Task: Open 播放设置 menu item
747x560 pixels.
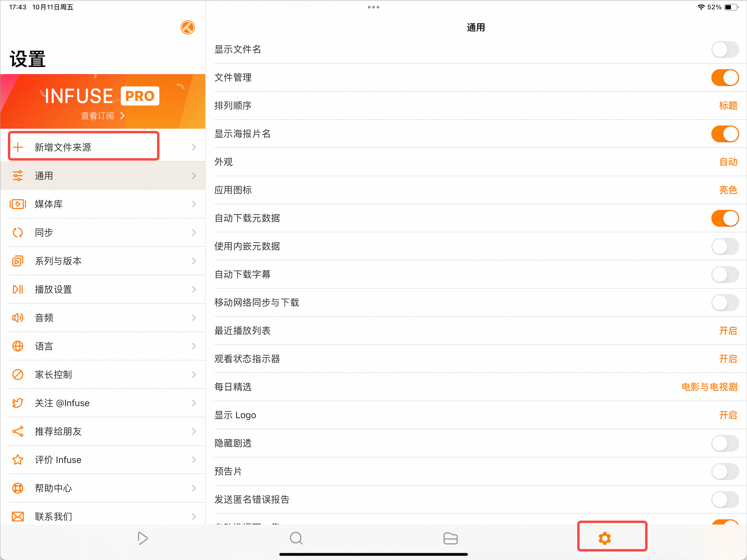Action: (x=103, y=289)
